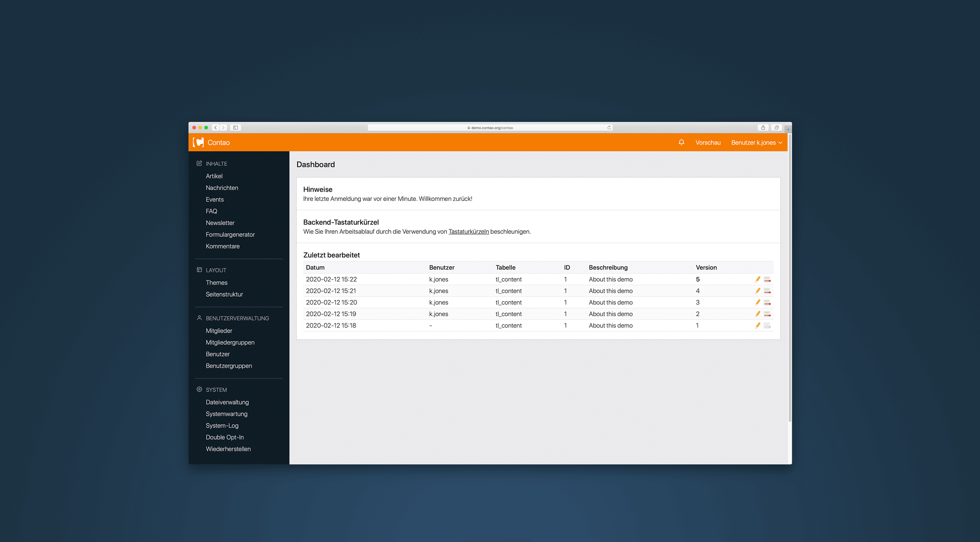Click the INHALTE section pencil icon
Viewport: 980px width, 542px height.
[198, 163]
